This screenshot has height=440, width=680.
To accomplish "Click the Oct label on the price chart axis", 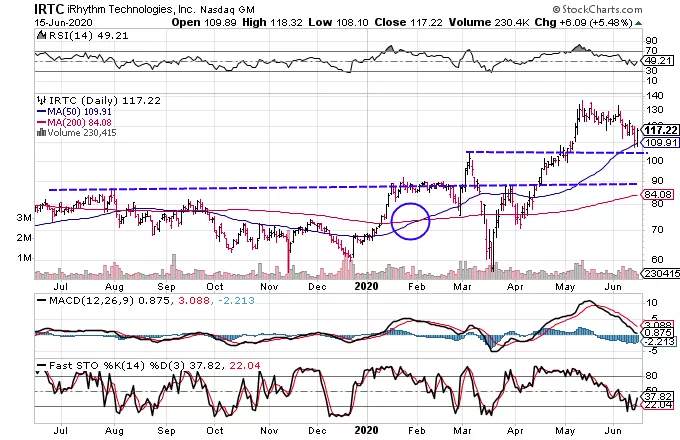I will pos(215,287).
